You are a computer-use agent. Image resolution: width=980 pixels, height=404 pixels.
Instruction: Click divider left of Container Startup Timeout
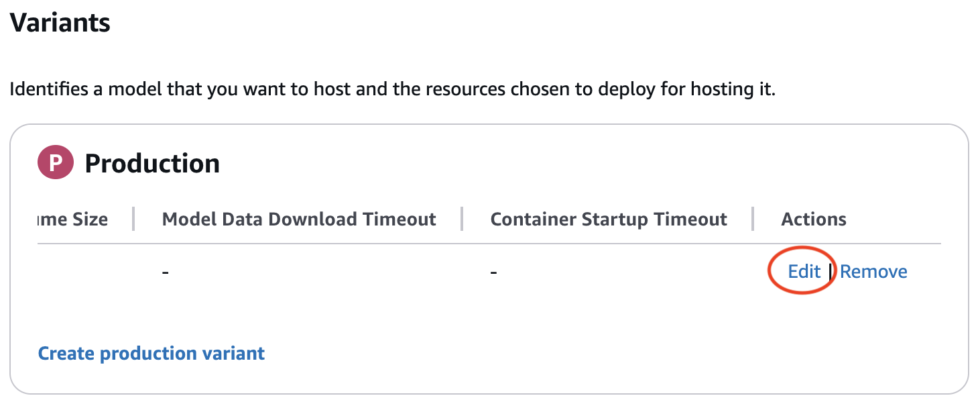463,219
